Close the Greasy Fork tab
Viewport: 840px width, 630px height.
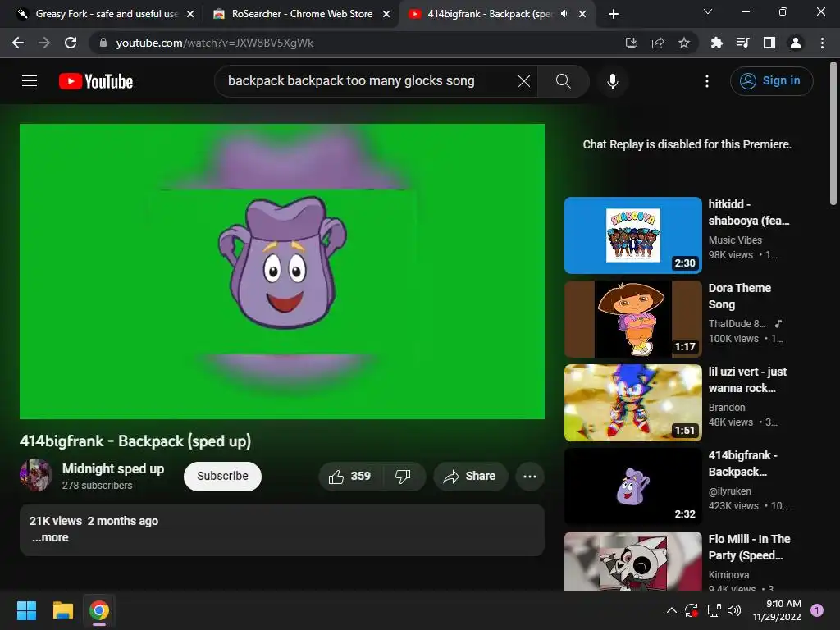[190, 14]
